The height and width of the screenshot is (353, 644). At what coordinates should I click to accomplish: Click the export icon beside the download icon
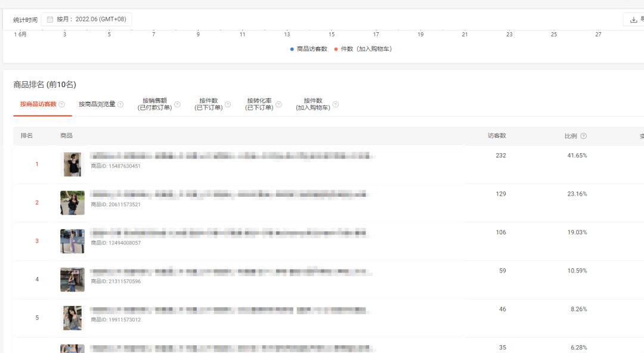click(642, 18)
